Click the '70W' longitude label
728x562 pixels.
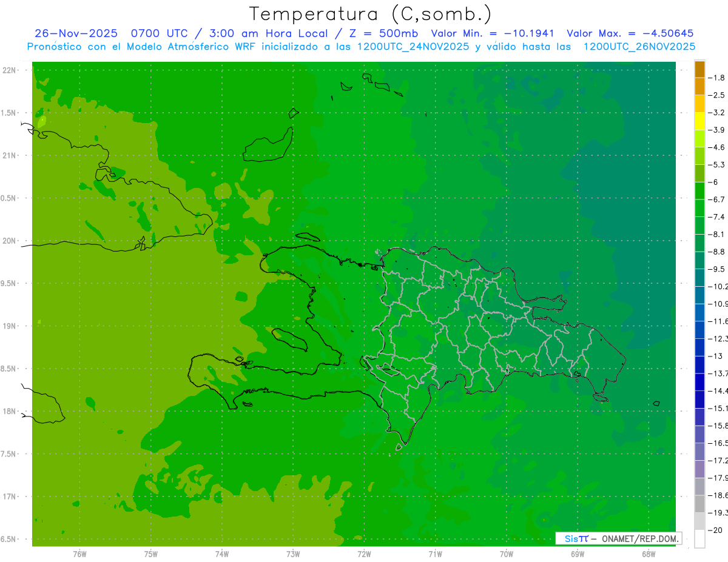506,554
